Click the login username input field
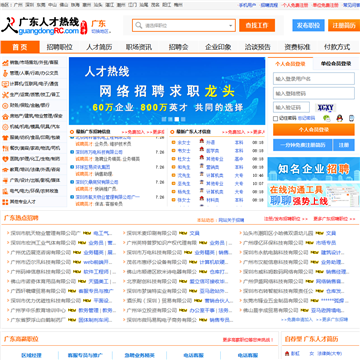 click(x=314, y=79)
